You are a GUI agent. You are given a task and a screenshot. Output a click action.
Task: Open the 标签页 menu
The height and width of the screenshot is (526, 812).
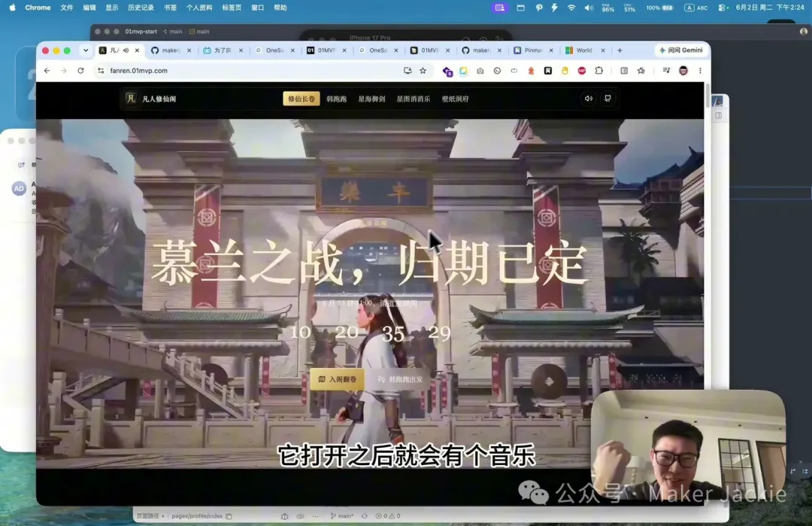coord(232,8)
